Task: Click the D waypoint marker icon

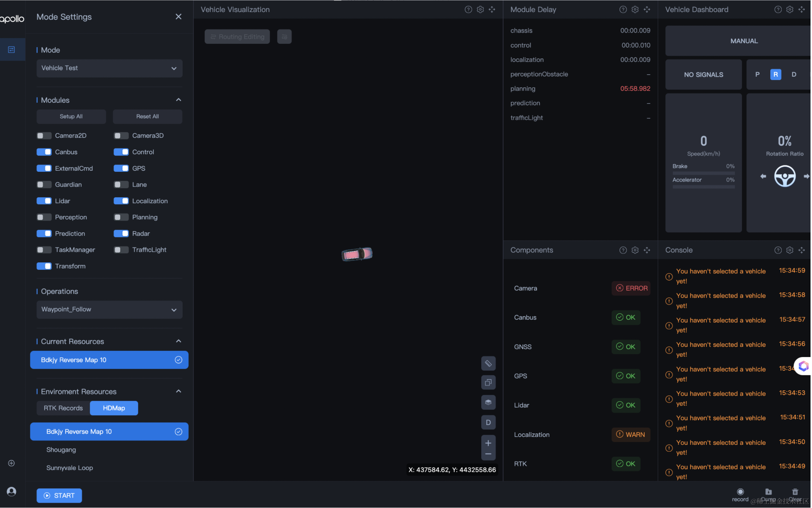Action: pyautogui.click(x=489, y=422)
